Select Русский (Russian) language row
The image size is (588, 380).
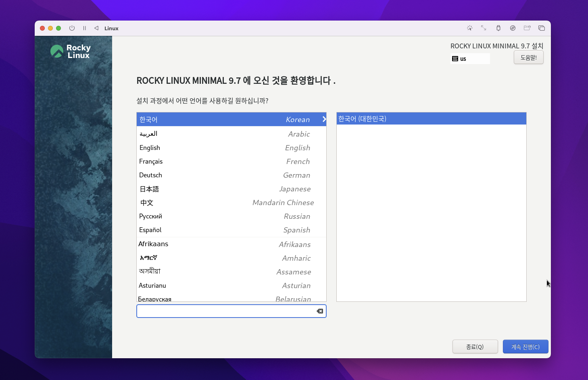[231, 216]
